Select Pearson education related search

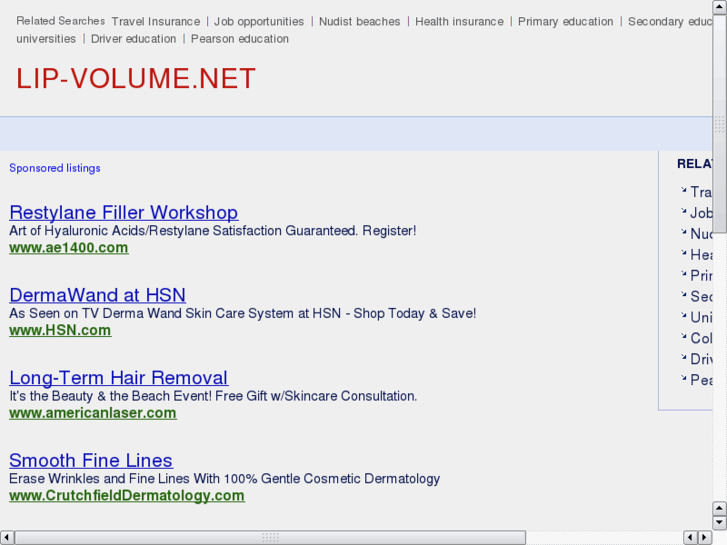[x=240, y=38]
